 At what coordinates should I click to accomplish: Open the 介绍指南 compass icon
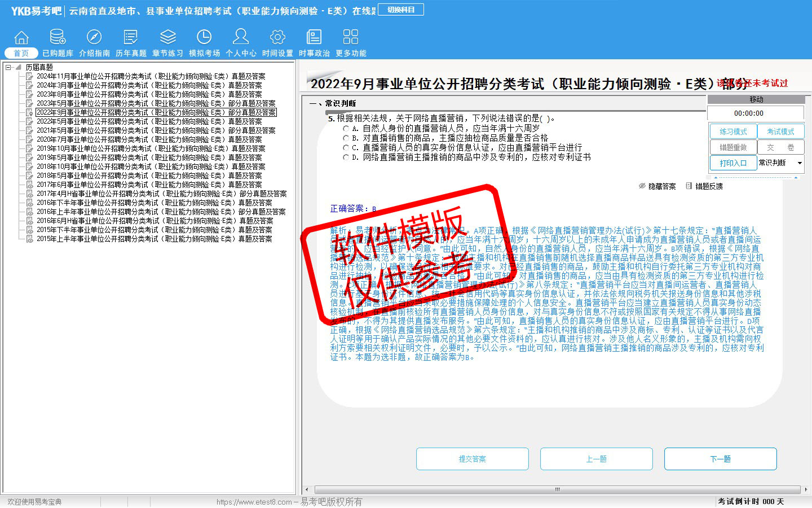click(94, 38)
